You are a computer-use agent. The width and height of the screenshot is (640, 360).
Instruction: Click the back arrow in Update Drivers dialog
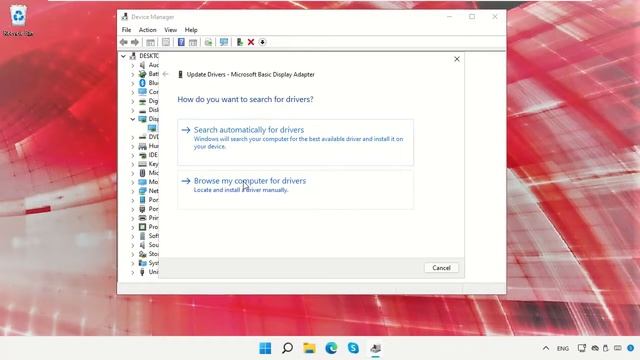(x=165, y=74)
